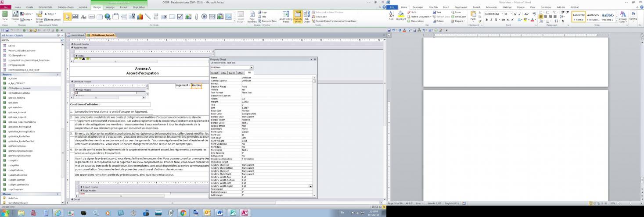
Task: Click Save icon in Word quick access toolbar
Action: pyautogui.click(x=389, y=30)
